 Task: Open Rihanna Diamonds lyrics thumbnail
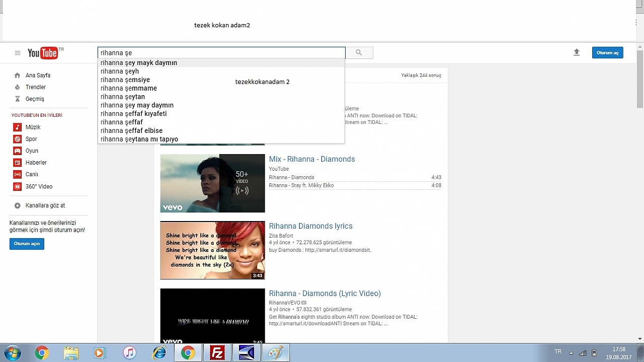point(212,250)
